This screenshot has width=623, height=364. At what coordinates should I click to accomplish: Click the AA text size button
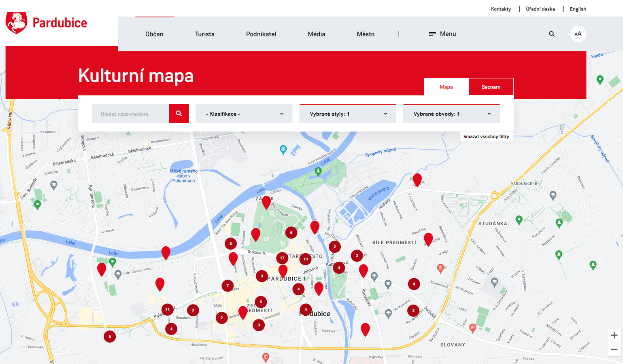(x=578, y=34)
